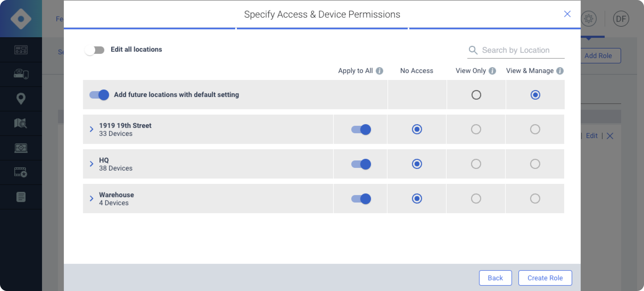Image resolution: width=644 pixels, height=291 pixels.
Task: Click the document list sidebar icon
Action: (21, 197)
